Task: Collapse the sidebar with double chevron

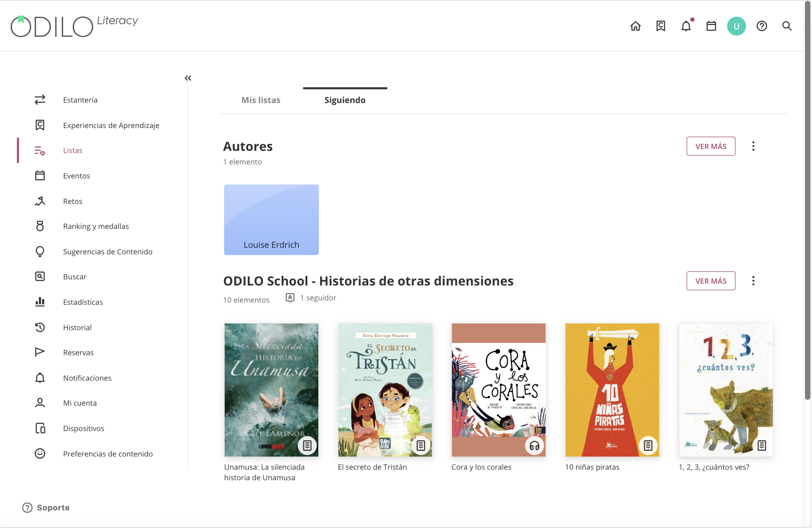Action: (188, 78)
